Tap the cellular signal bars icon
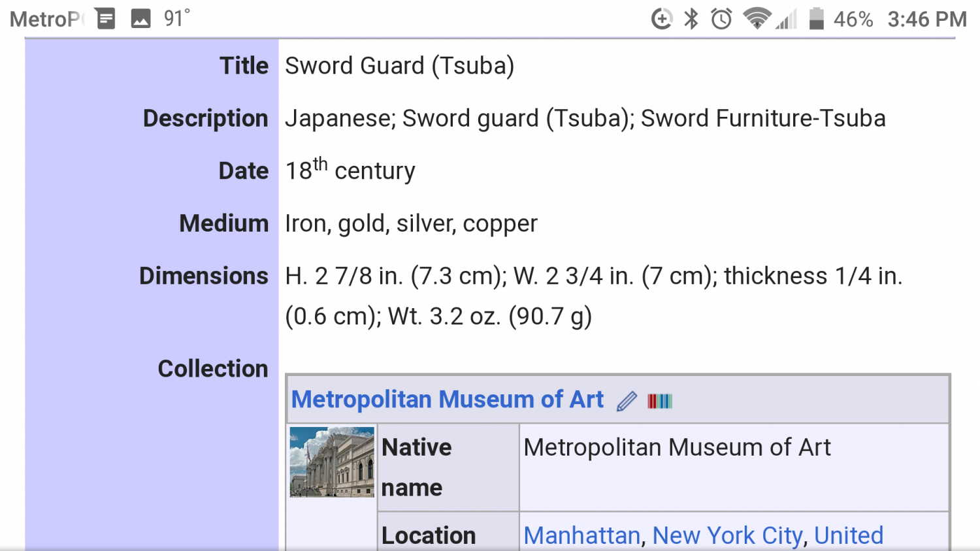The image size is (980, 551). click(787, 19)
